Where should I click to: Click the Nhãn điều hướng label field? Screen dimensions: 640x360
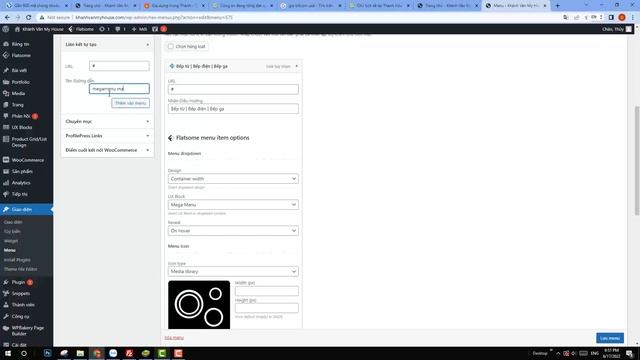pyautogui.click(x=233, y=109)
